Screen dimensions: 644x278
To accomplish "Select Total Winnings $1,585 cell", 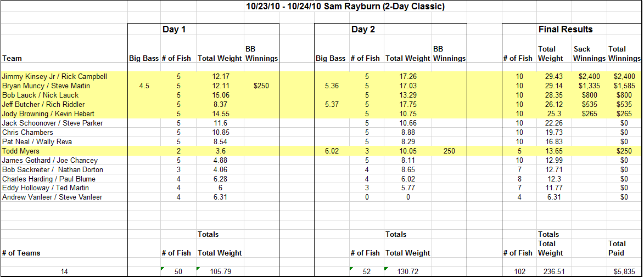I will tap(624, 86).
